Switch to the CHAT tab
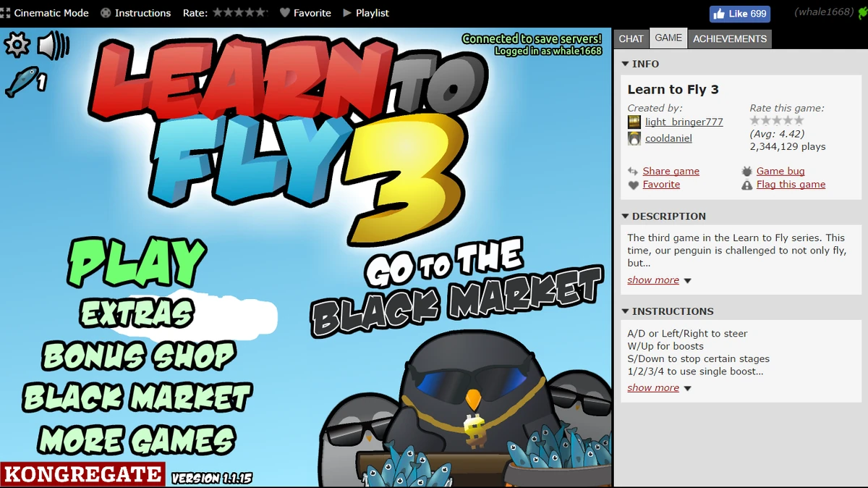This screenshot has width=868, height=488. [x=631, y=39]
